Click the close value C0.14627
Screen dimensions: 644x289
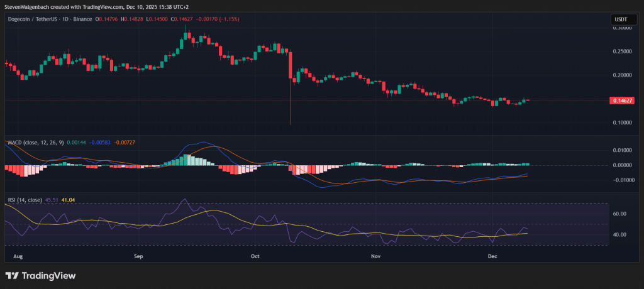click(x=182, y=19)
